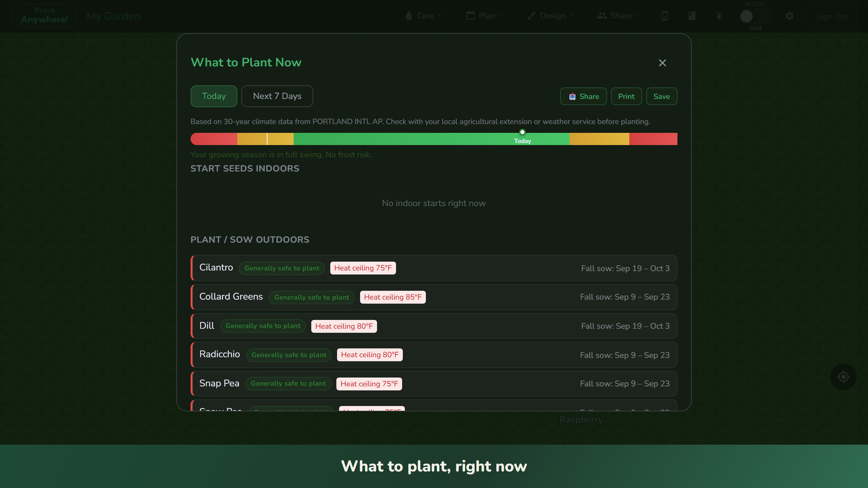
Task: Open settings gear icon
Action: (x=789, y=16)
